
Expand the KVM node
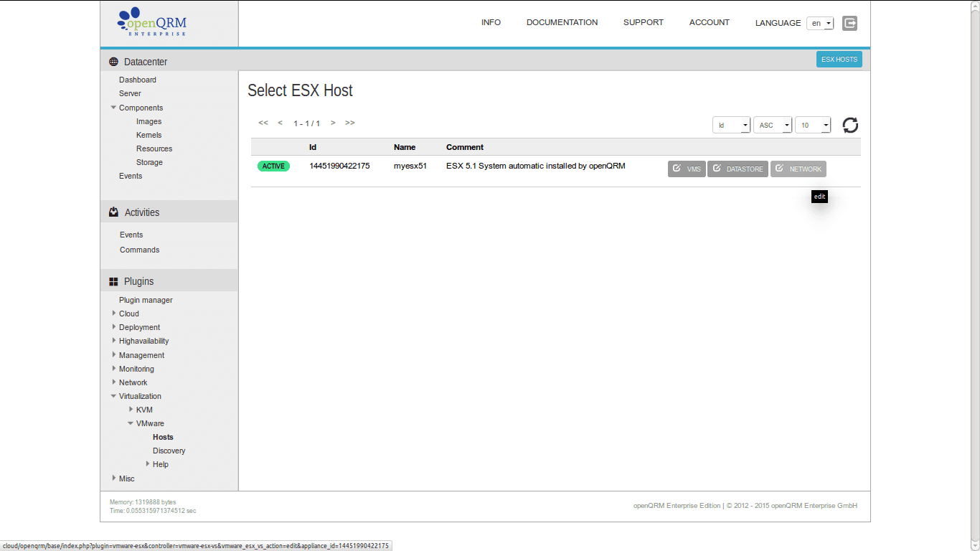click(x=131, y=410)
